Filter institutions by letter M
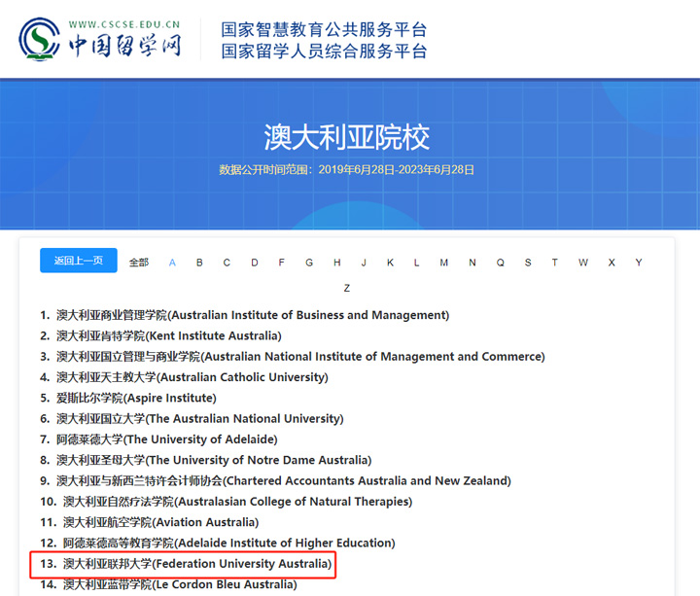Screen dimensions: 700x596 pyautogui.click(x=443, y=263)
